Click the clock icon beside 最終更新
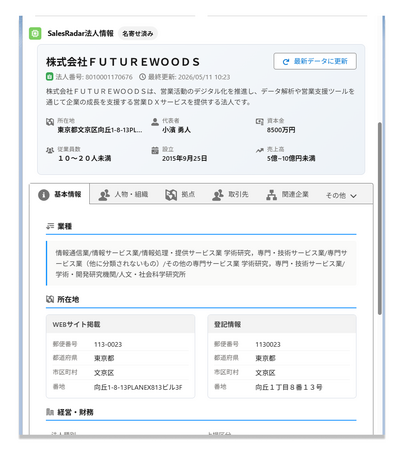 pos(142,77)
